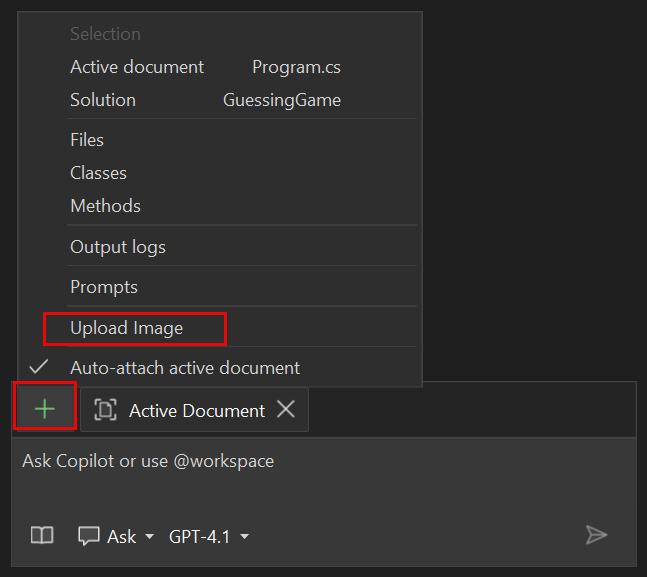Toggle Auto-attach active document option
Screen dimensions: 647x577
pos(185,368)
